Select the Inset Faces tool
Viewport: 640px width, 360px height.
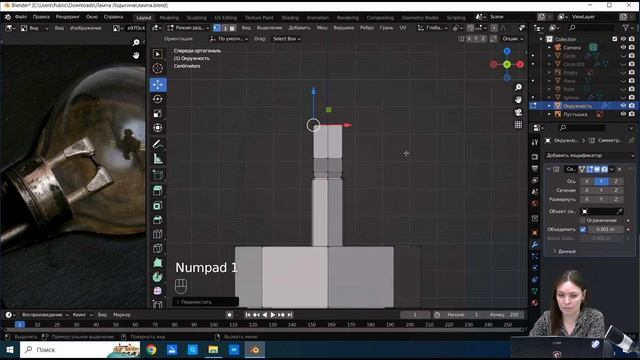tap(158, 205)
